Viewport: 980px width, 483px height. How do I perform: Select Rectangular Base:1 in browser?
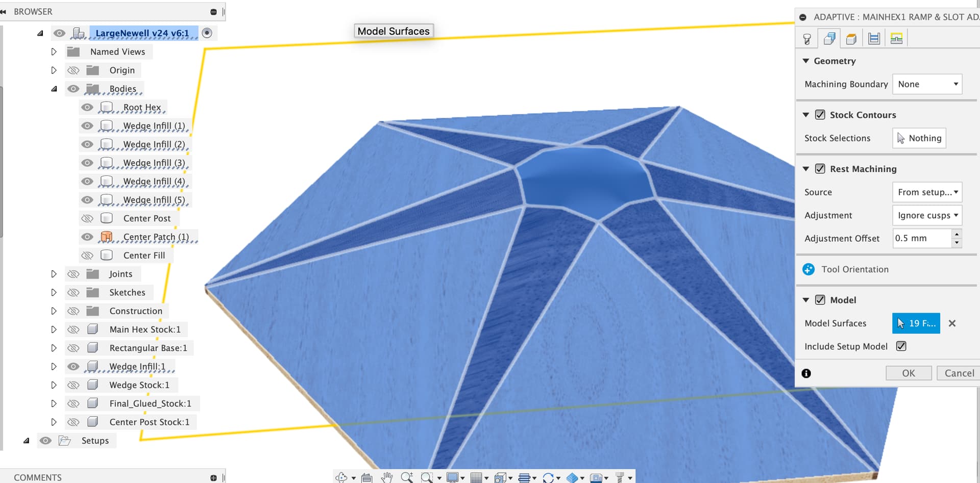click(148, 348)
